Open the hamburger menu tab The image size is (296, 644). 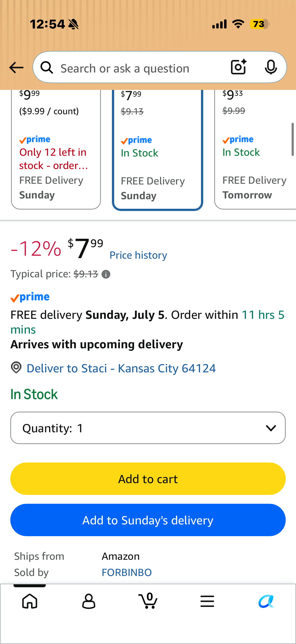coord(207,601)
